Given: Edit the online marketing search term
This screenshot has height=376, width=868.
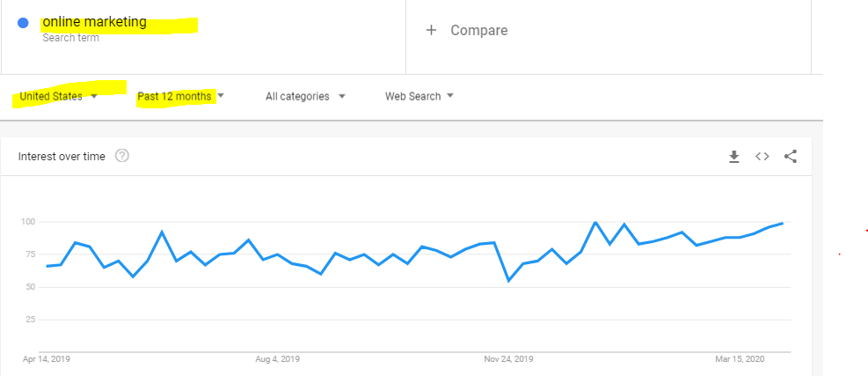Looking at the screenshot, I should [x=95, y=22].
